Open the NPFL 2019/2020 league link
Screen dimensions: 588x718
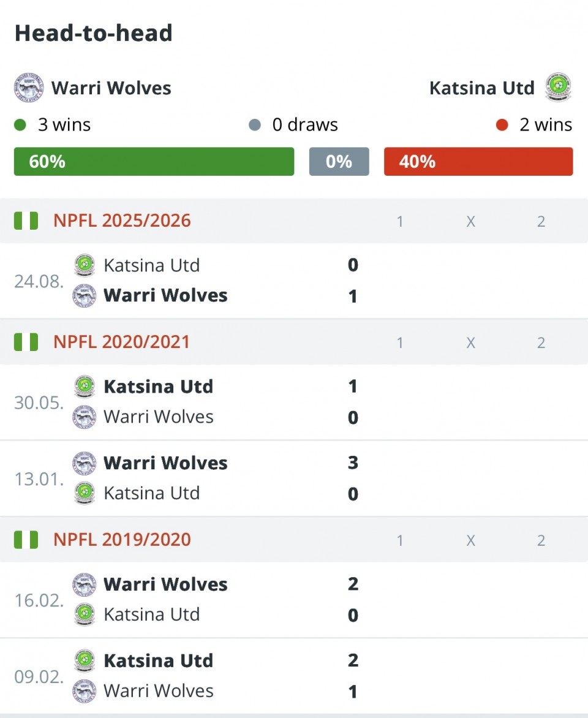[x=122, y=540]
